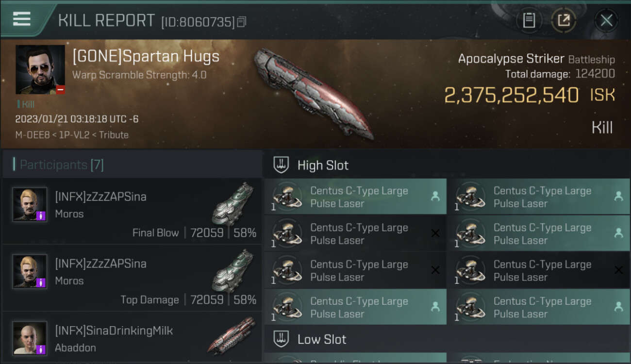The height and width of the screenshot is (364, 631).
Task: Click the clipboard report icon
Action: (529, 20)
